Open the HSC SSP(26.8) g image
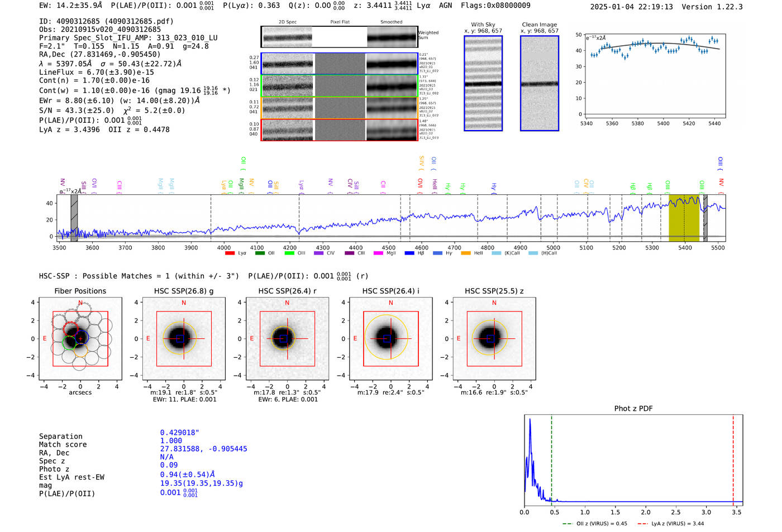Screen dimensions: 782x532 pyautogui.click(x=184, y=339)
